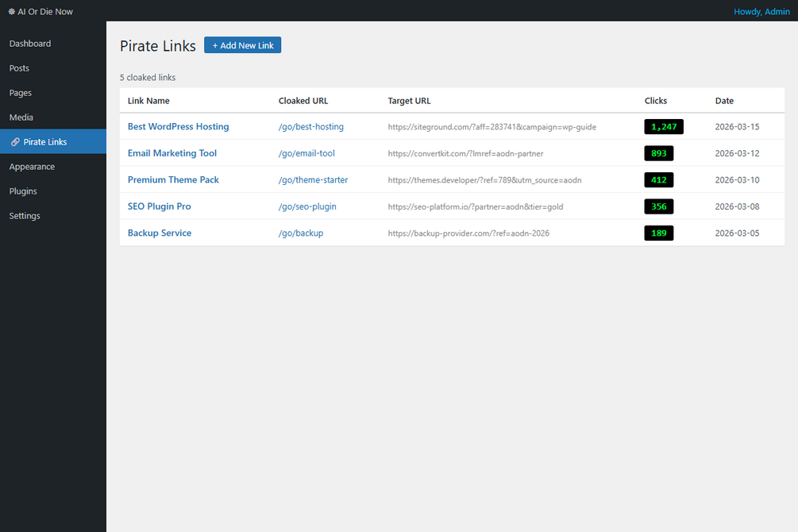The image size is (798, 532).
Task: Click the Add New Link button
Action: coord(243,45)
